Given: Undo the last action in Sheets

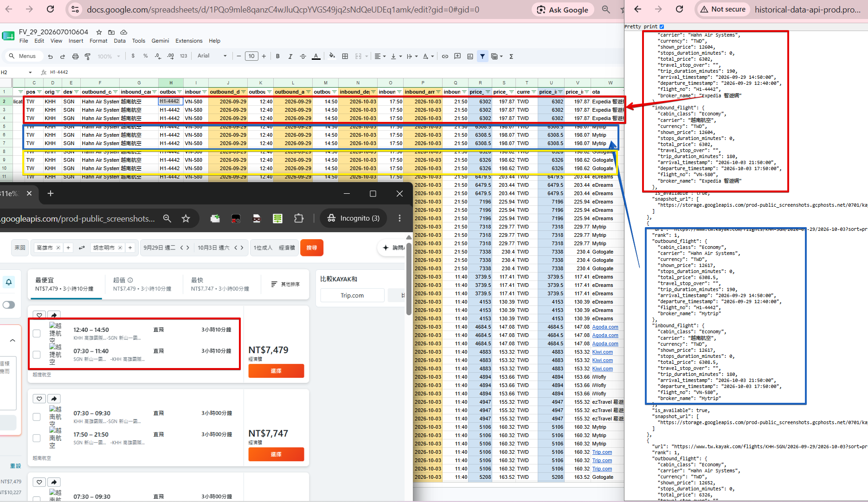Looking at the screenshot, I should pos(50,57).
